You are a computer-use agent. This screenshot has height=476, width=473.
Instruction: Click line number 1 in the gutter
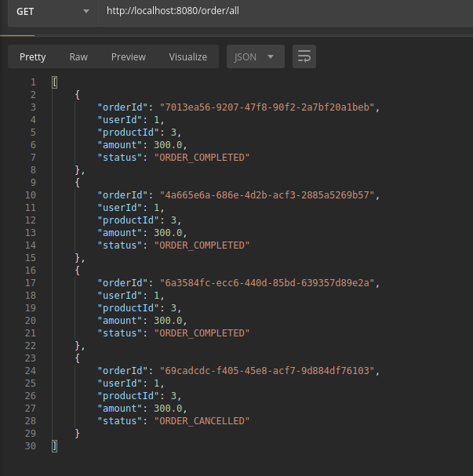click(32, 82)
